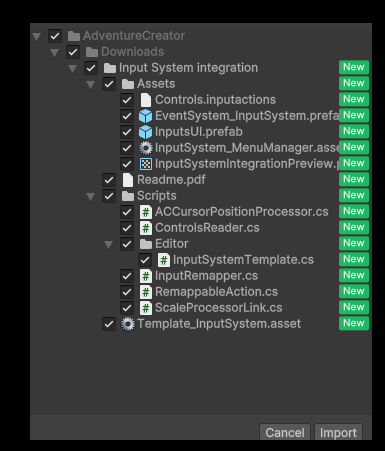This screenshot has width=385, height=451.
Task: Click the script icon next to InputSystemTemplate.cs
Action: point(164,260)
